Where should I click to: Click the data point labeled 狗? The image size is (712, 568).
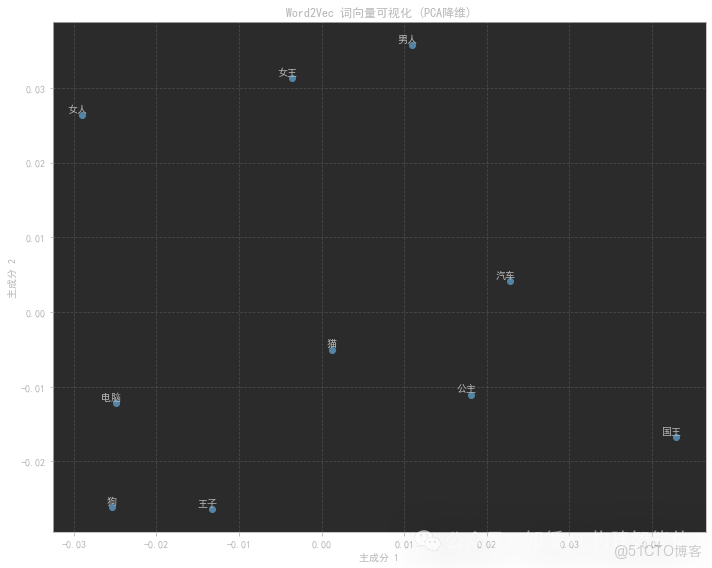pyautogui.click(x=113, y=507)
